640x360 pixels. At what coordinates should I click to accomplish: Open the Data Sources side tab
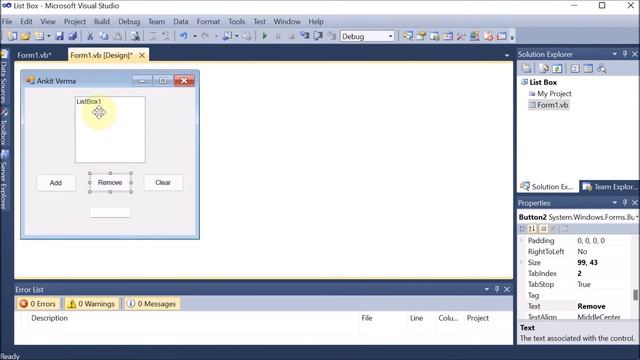click(x=4, y=77)
